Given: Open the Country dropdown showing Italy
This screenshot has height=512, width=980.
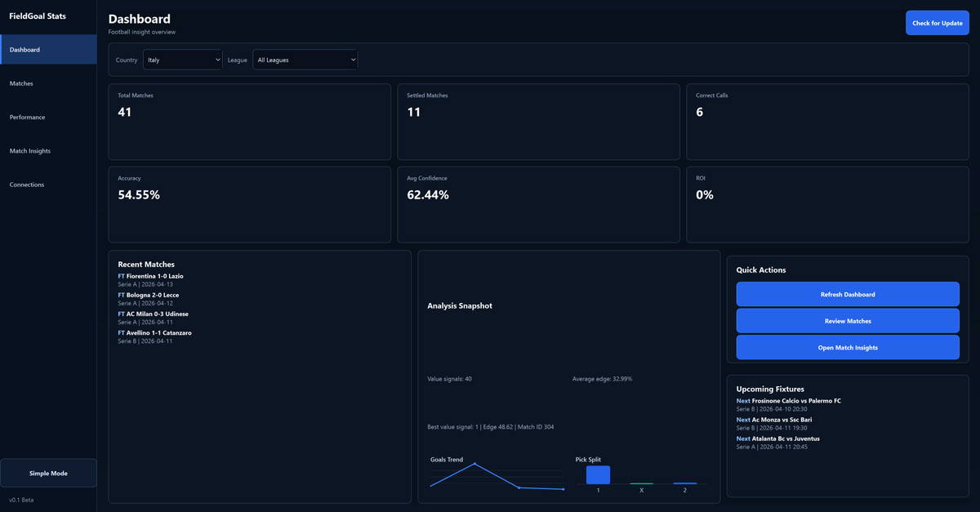Looking at the screenshot, I should (x=183, y=60).
